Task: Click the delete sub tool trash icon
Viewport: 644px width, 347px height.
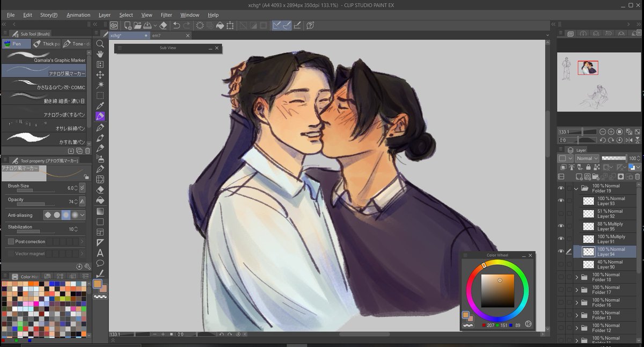Action: (x=87, y=151)
